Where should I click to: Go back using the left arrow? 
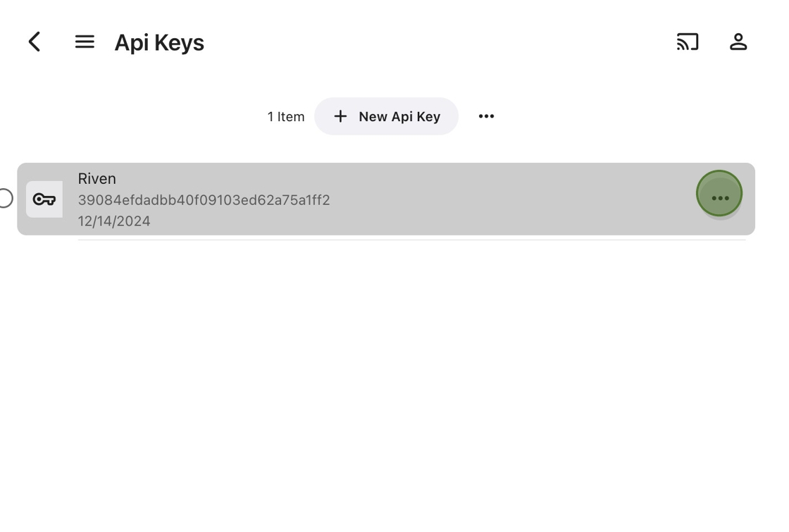pos(35,42)
